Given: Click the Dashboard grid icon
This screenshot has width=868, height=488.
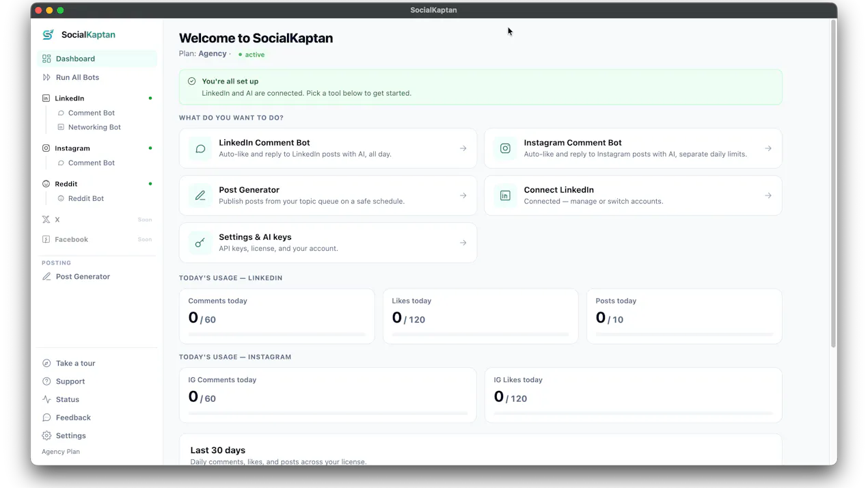Looking at the screenshot, I should pos(46,59).
